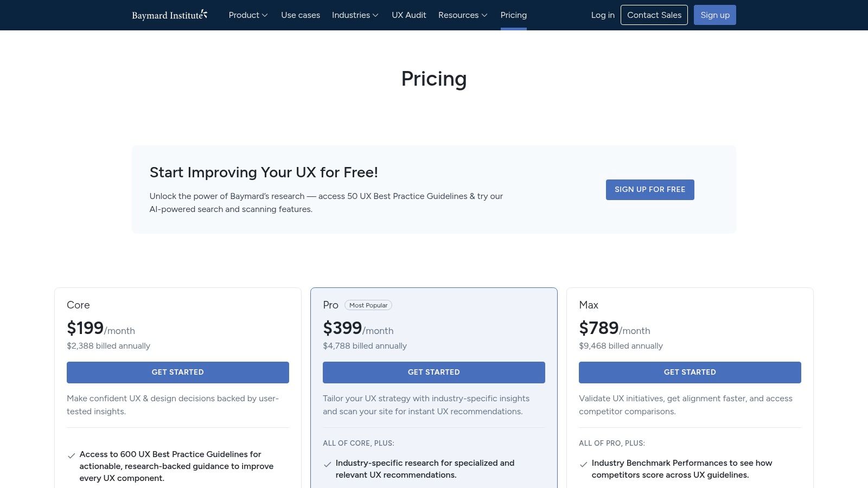The height and width of the screenshot is (488, 868).
Task: Expand the Resources navigation menu
Action: point(458,15)
